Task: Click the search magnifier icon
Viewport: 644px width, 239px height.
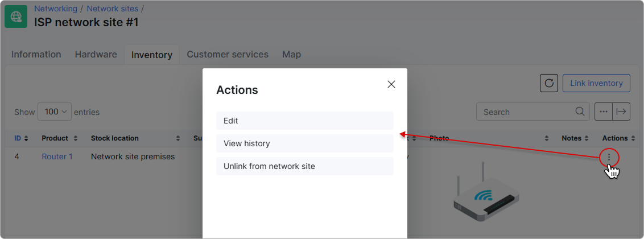Action: [580, 112]
